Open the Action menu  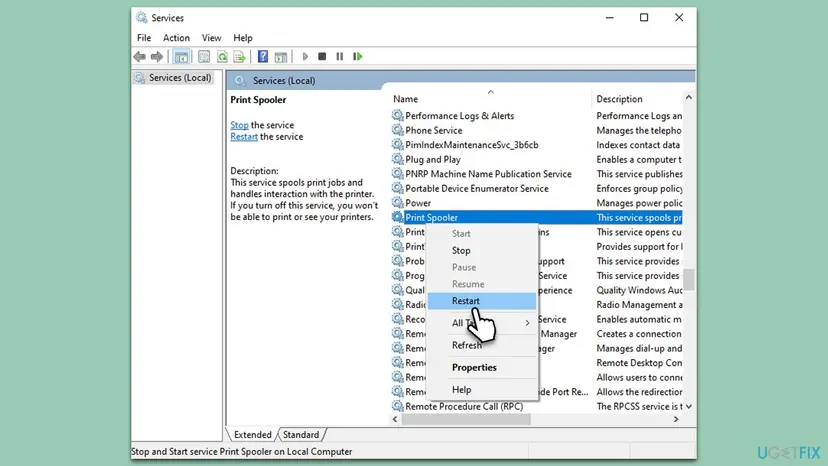point(176,38)
